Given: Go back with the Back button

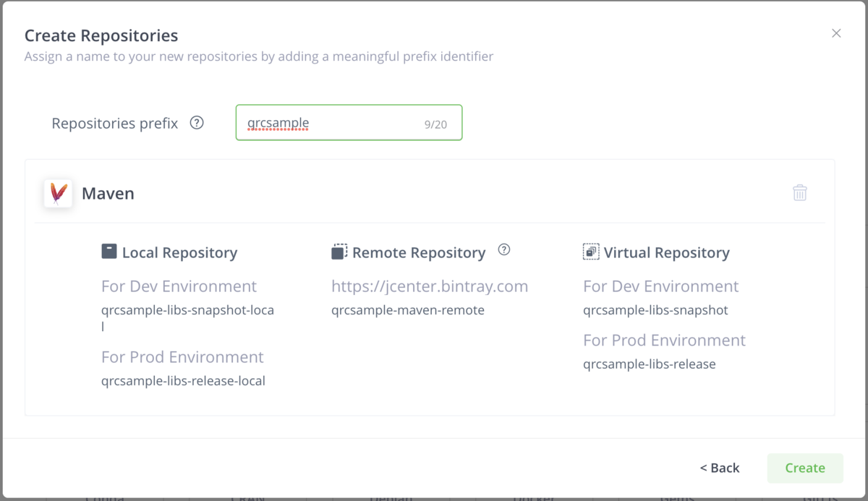Looking at the screenshot, I should coord(720,468).
